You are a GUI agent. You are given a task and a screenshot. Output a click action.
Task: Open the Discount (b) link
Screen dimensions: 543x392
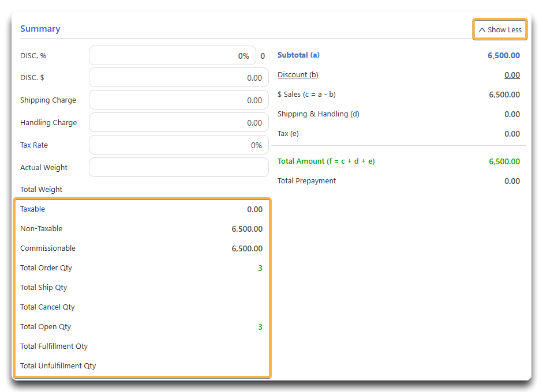[297, 74]
